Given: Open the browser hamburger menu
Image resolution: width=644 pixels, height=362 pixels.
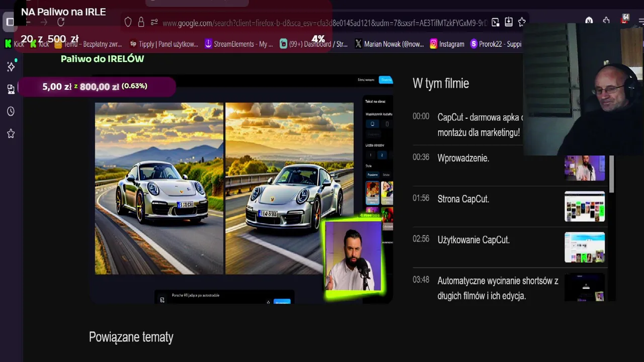Looking at the screenshot, I should point(640,21).
